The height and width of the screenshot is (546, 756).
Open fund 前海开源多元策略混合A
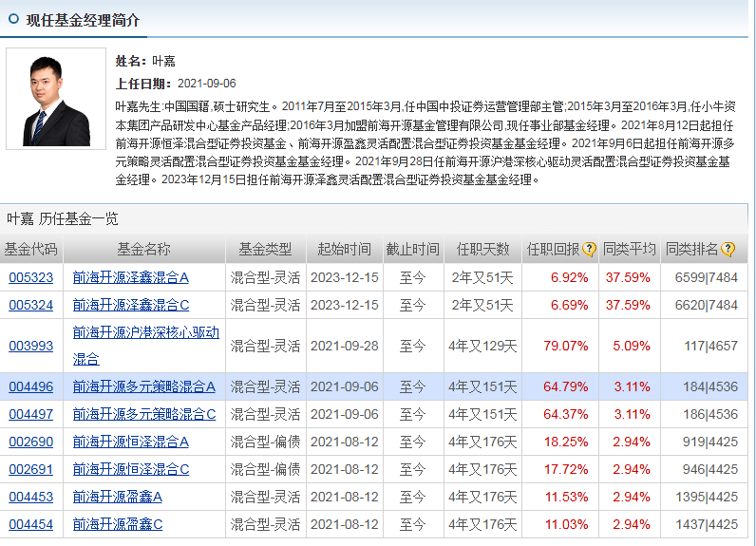click(x=143, y=387)
